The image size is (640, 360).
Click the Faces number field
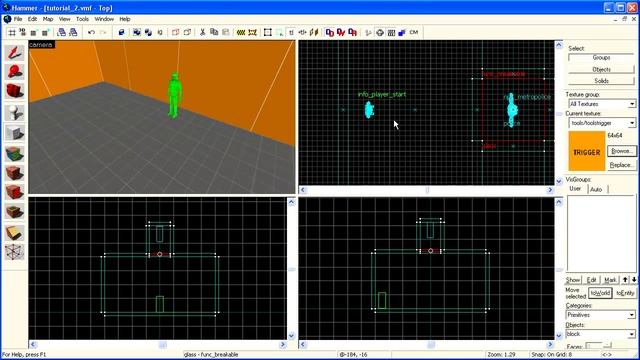pyautogui.click(x=594, y=346)
